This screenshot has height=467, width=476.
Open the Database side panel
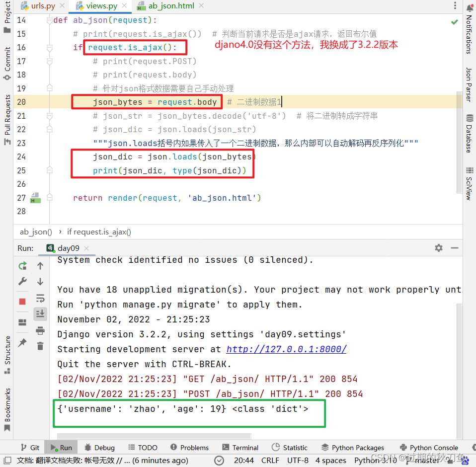point(470,134)
